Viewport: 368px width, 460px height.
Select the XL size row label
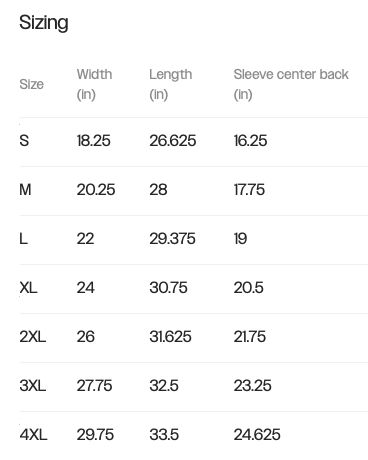click(28, 288)
